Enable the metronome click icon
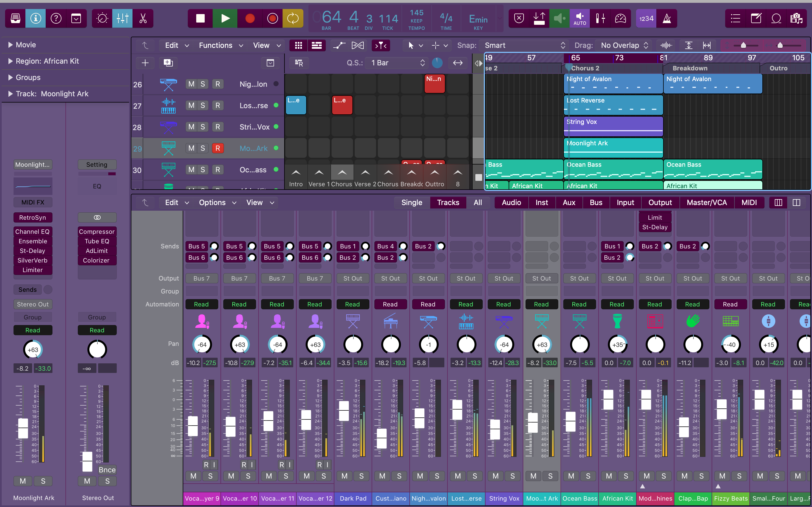The width and height of the screenshot is (812, 507). (667, 18)
